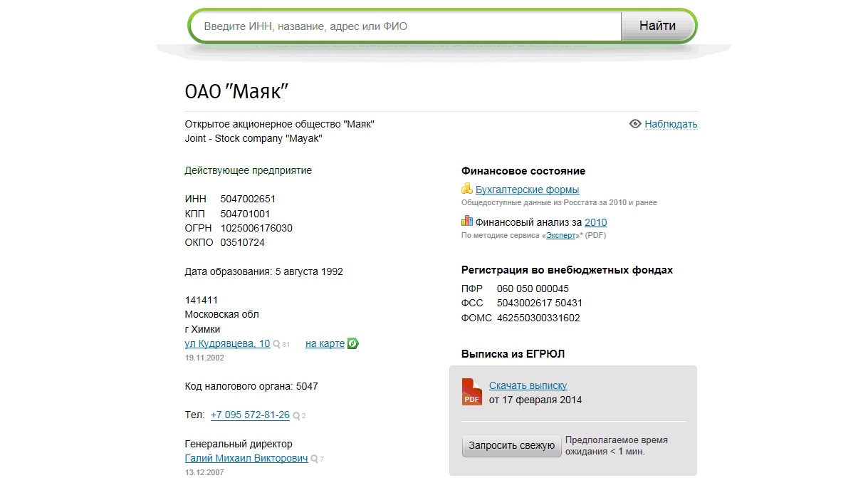Open the Эксперт service link
The image size is (868, 478).
[x=560, y=235]
